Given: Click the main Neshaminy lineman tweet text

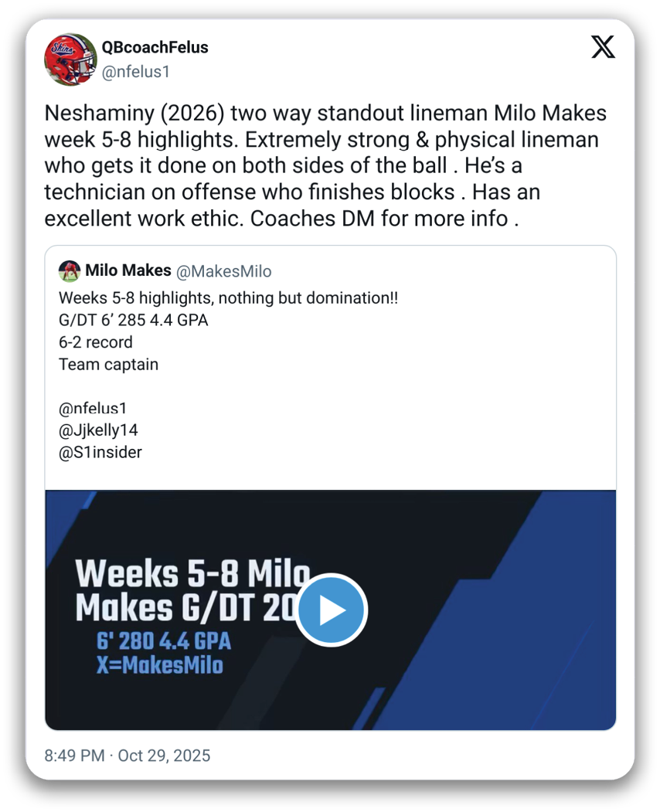Looking at the screenshot, I should (325, 165).
